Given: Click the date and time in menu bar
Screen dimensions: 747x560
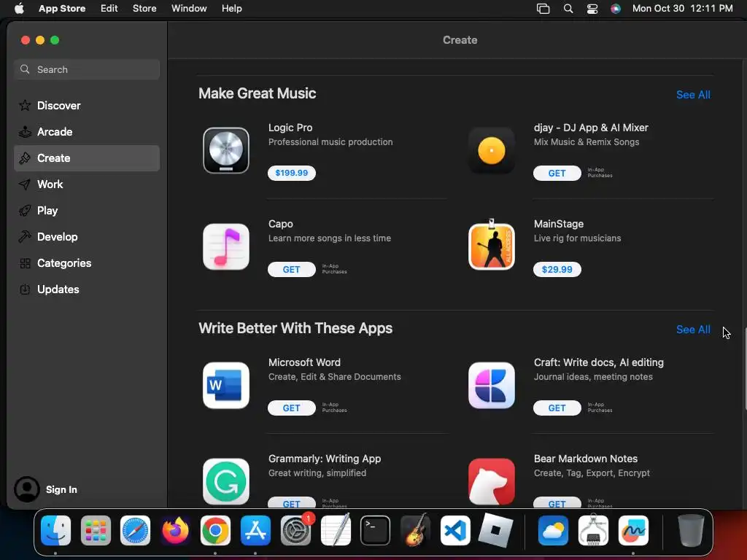Looking at the screenshot, I should tap(682, 9).
